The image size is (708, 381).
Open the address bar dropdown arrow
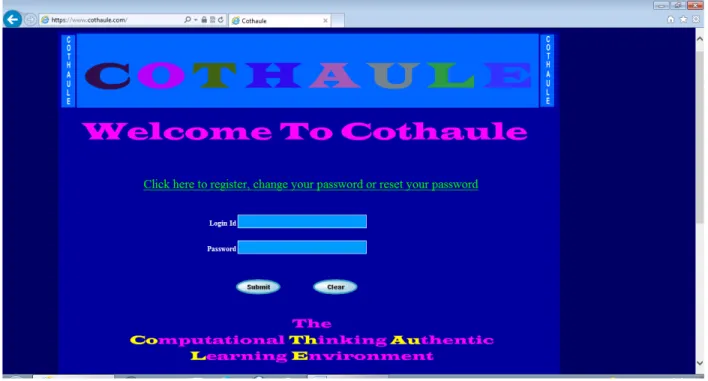point(196,20)
